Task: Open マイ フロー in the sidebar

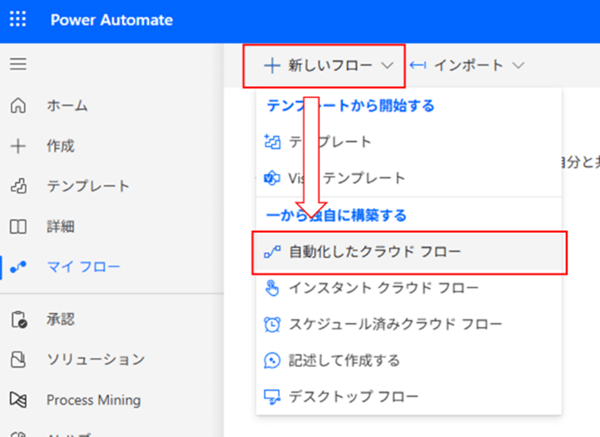Action: (x=83, y=266)
